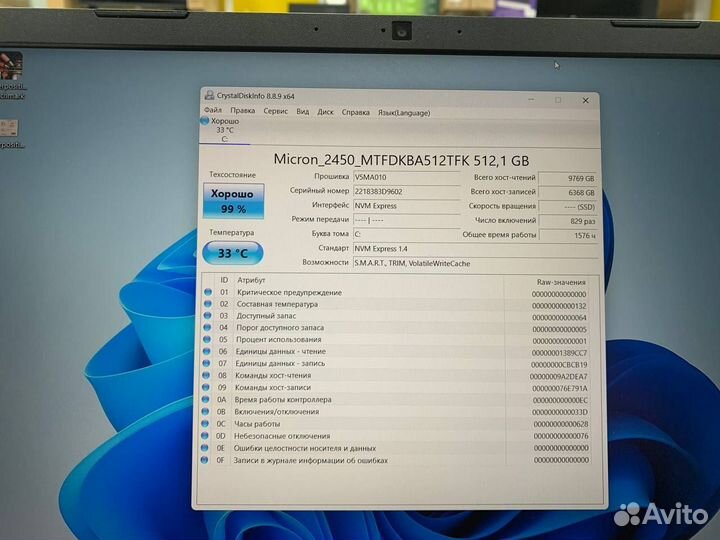
Task: Open the Файл menu
Action: 213,112
